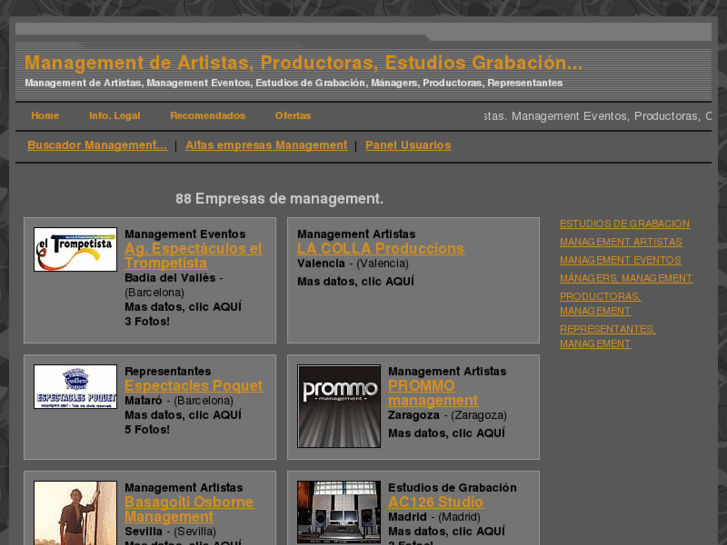The width and height of the screenshot is (727, 545).
Task: Open Info. Legal page
Action: click(115, 116)
